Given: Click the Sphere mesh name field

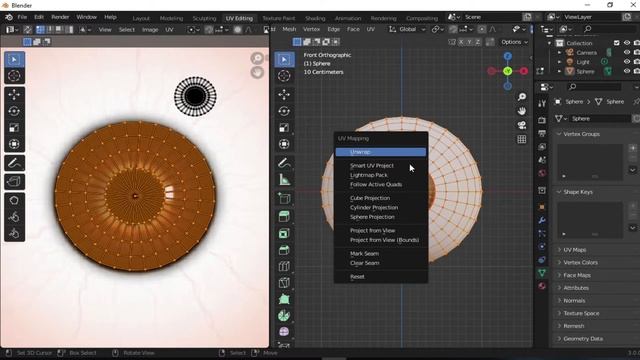Looking at the screenshot, I should [600, 118].
